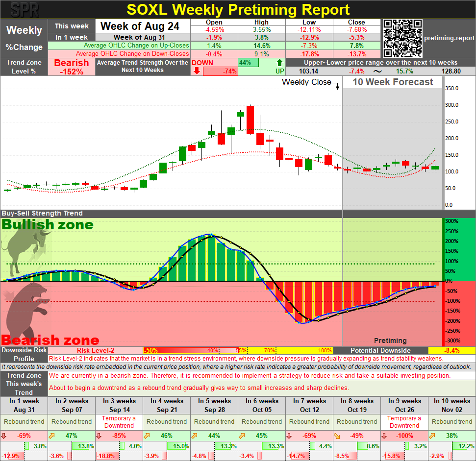Click the up arrow beside 44% for Sep 28

(194, 436)
